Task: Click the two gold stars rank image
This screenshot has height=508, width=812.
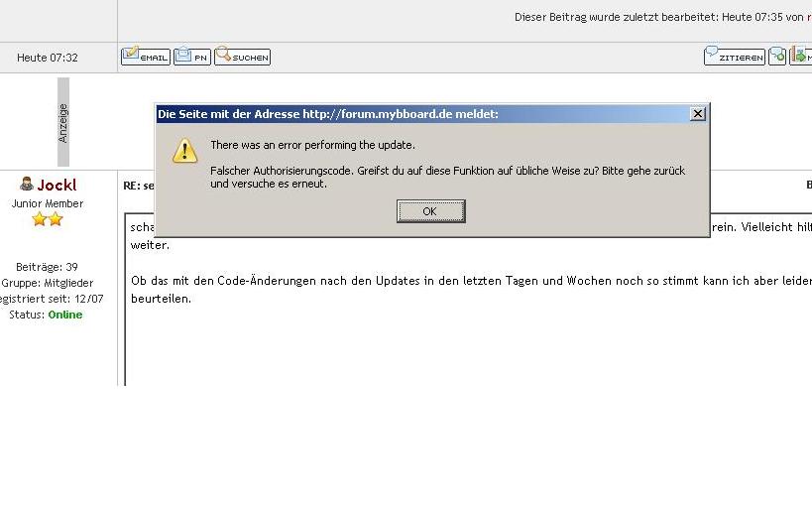Action: click(x=48, y=220)
